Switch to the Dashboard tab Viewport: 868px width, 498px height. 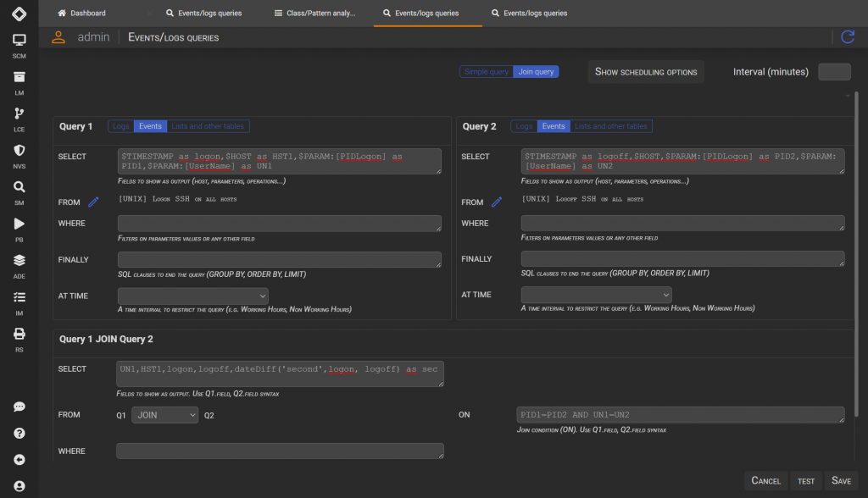(x=82, y=14)
